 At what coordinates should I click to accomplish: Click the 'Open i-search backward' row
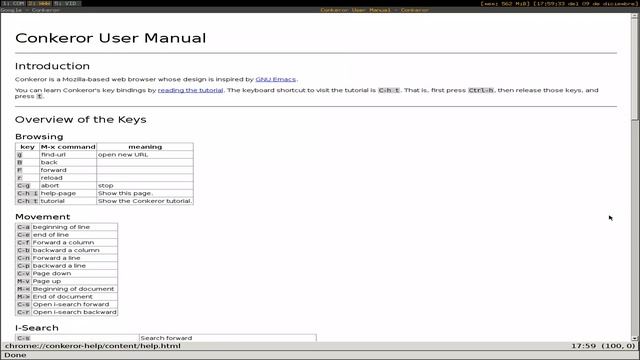[67, 312]
